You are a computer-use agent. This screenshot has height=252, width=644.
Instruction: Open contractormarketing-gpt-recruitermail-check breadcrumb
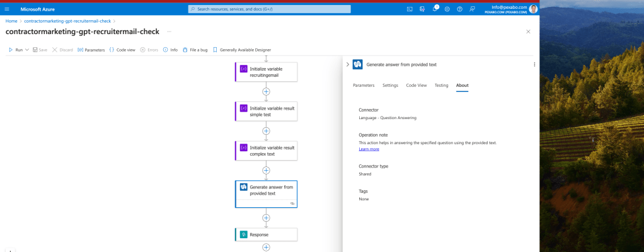pos(67,21)
